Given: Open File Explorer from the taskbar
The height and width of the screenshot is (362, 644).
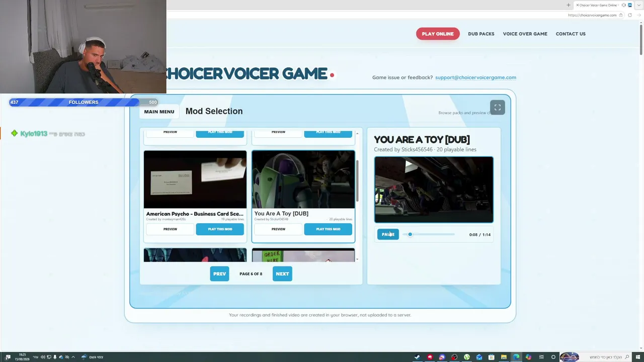Looking at the screenshot, I should pyautogui.click(x=504, y=357).
